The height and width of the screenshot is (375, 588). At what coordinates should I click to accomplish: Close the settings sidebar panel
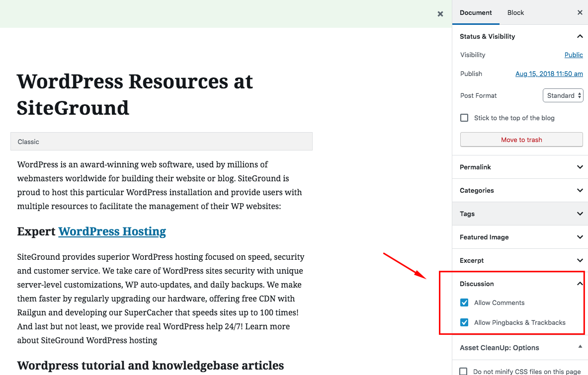pyautogui.click(x=580, y=12)
